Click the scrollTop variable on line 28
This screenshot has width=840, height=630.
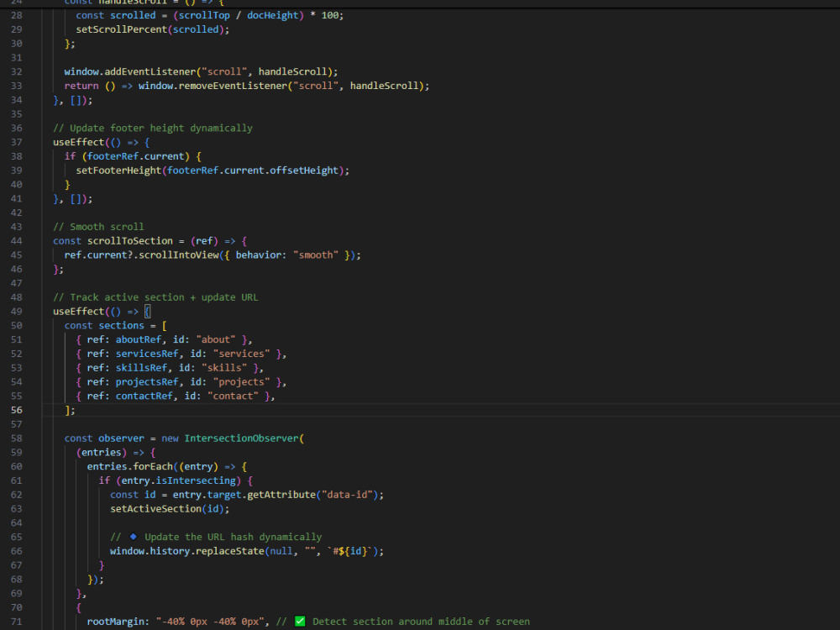click(204, 15)
